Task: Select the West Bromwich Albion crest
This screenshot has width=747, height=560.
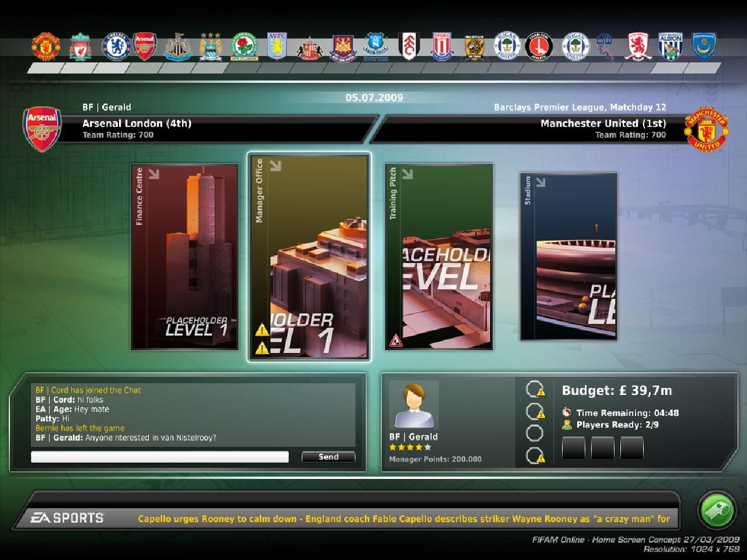Action: 670,46
